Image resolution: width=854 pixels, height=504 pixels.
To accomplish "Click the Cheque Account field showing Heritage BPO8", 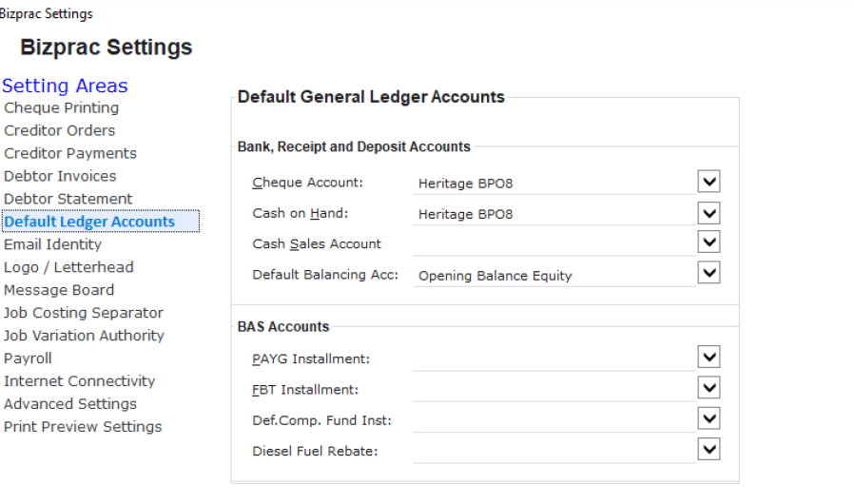I will (x=554, y=184).
